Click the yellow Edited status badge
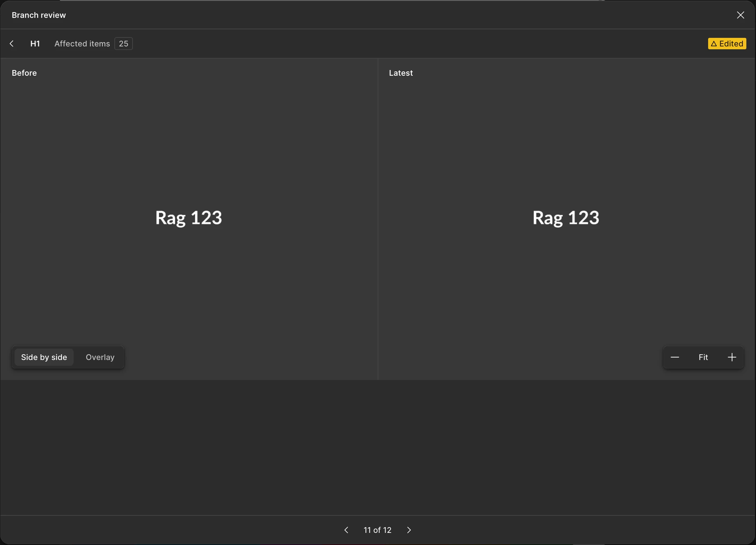 coord(727,44)
